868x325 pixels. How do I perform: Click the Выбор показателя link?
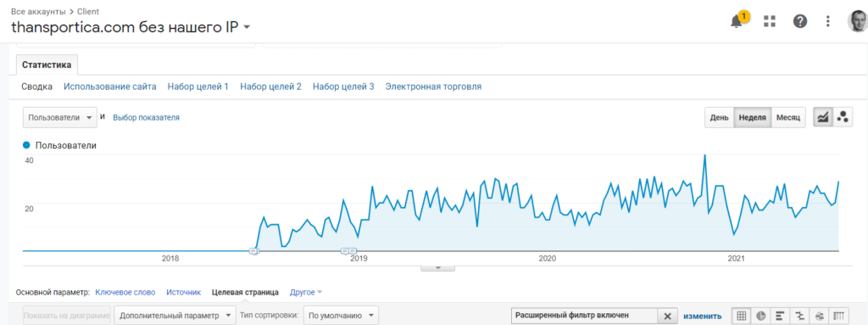coord(146,118)
